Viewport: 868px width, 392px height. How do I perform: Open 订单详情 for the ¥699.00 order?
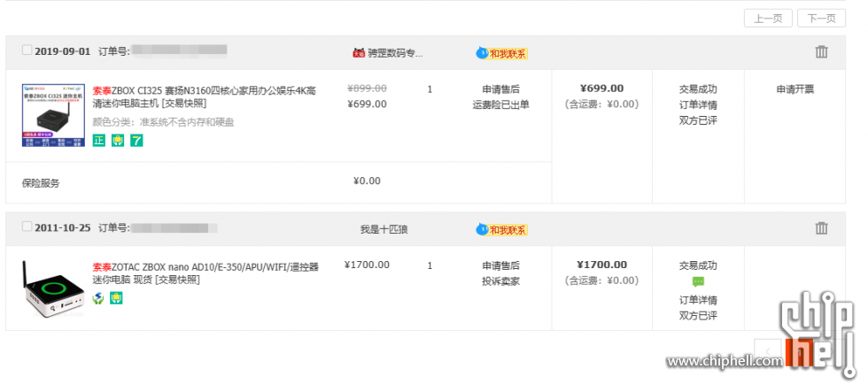pos(698,104)
